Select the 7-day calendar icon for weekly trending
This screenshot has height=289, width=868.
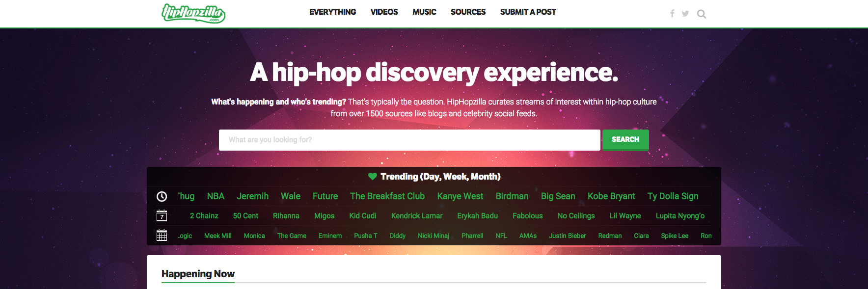tap(162, 216)
